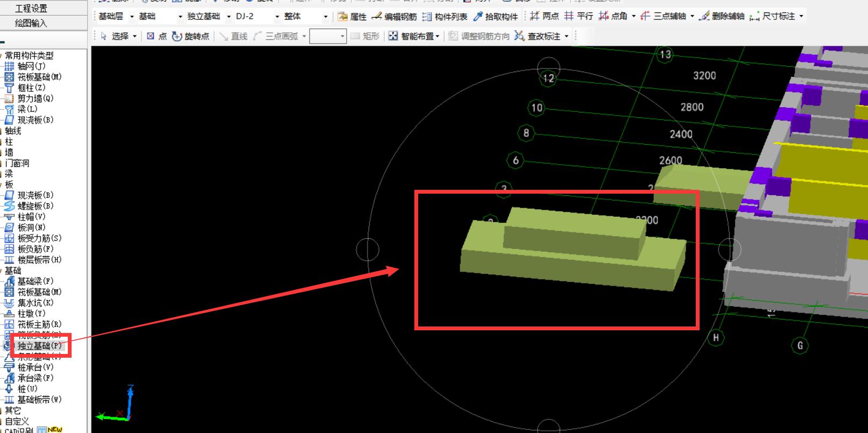Open empty combo box beside 三点画弧

pos(328,36)
